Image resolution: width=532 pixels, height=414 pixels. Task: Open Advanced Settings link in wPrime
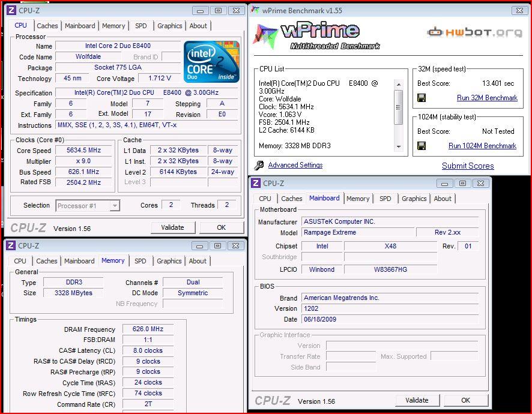(295, 165)
